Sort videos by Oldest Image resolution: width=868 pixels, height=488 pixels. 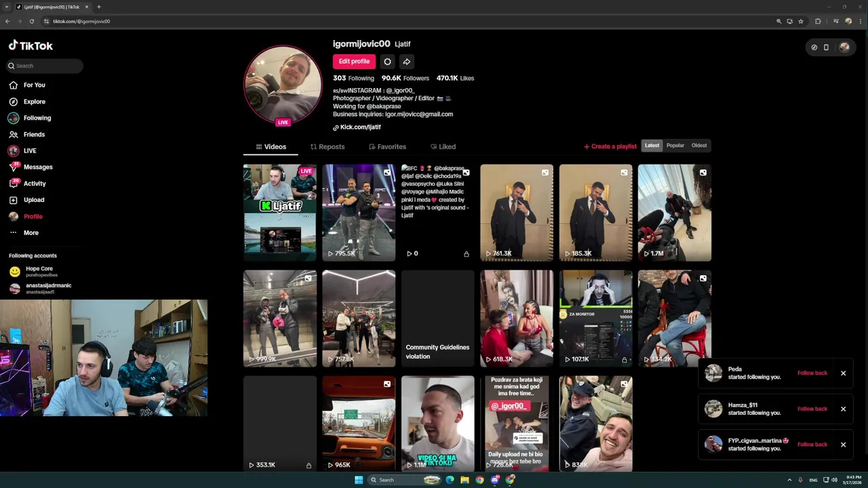tap(698, 146)
